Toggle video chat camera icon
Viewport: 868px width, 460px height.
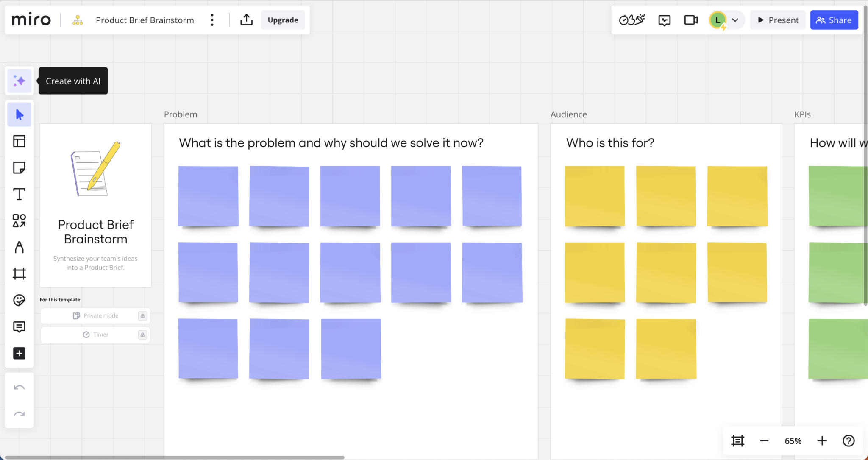[x=691, y=20]
